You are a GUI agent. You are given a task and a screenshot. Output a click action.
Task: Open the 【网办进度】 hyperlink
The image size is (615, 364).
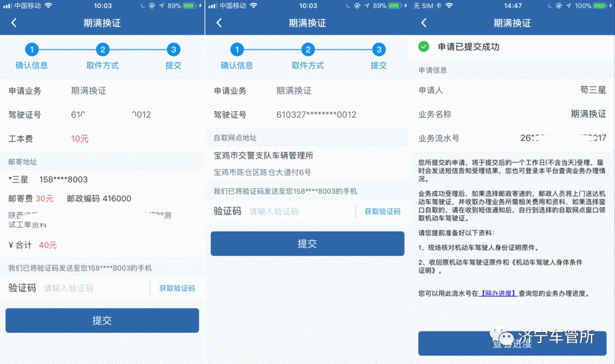pos(499,293)
